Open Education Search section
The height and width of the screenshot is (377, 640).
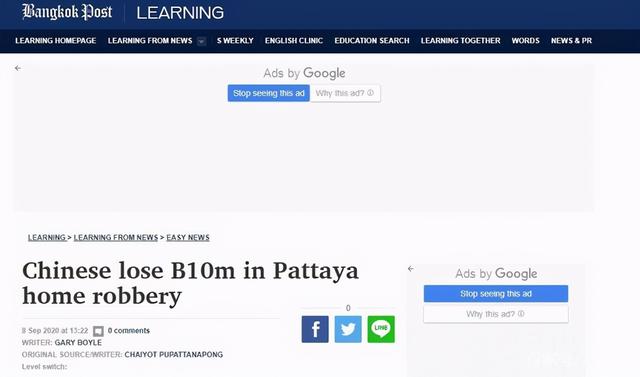372,41
